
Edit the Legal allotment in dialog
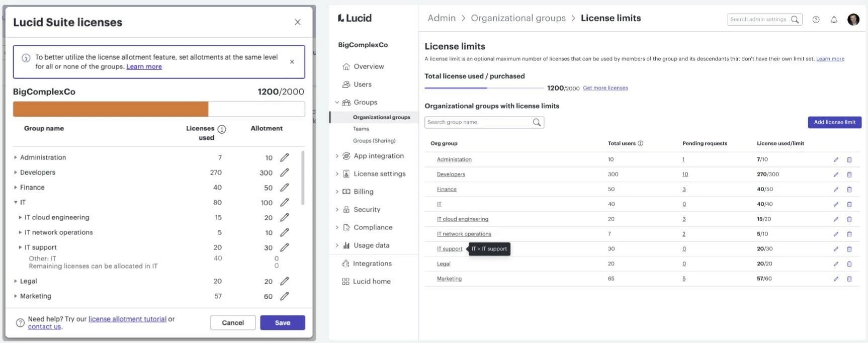click(x=285, y=281)
